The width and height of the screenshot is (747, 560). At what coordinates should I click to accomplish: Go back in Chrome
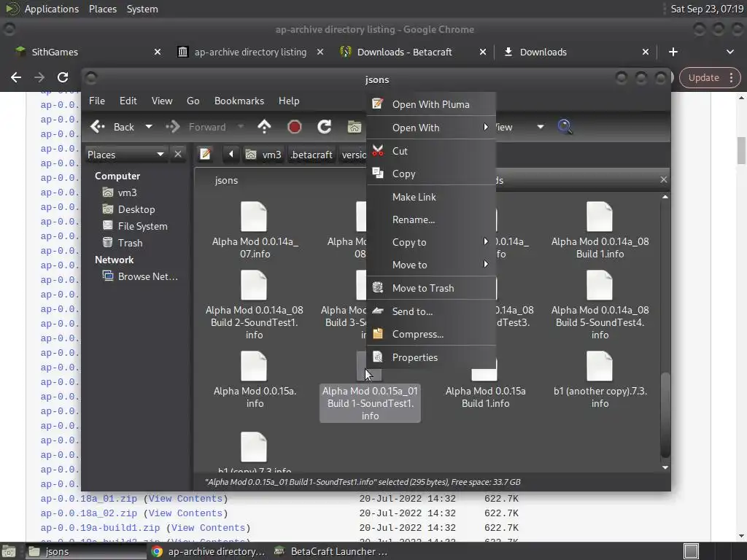16,77
